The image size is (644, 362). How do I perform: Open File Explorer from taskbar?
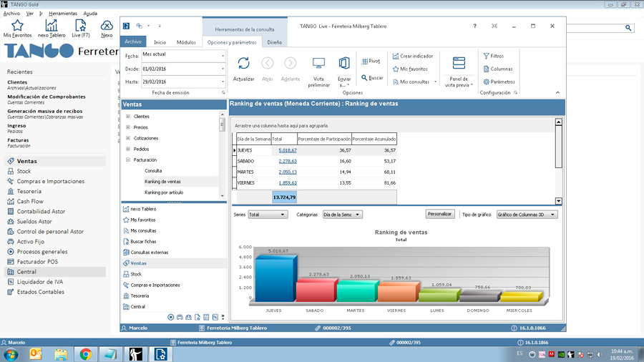pos(61,354)
